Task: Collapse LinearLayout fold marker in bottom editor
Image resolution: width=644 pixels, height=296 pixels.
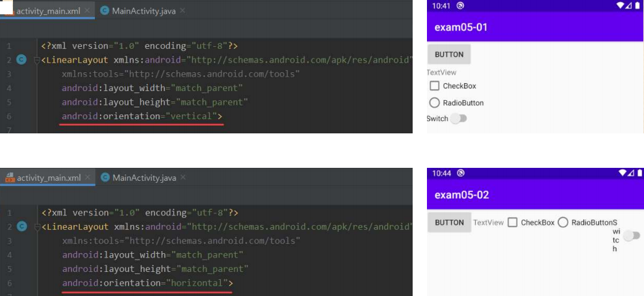Action: point(36,226)
